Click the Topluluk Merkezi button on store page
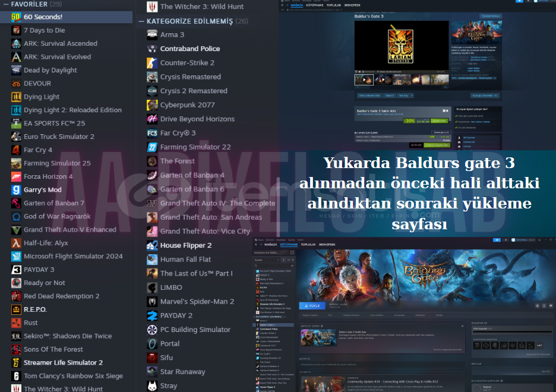This screenshot has height=392, width=556. pyautogui.click(x=491, y=16)
